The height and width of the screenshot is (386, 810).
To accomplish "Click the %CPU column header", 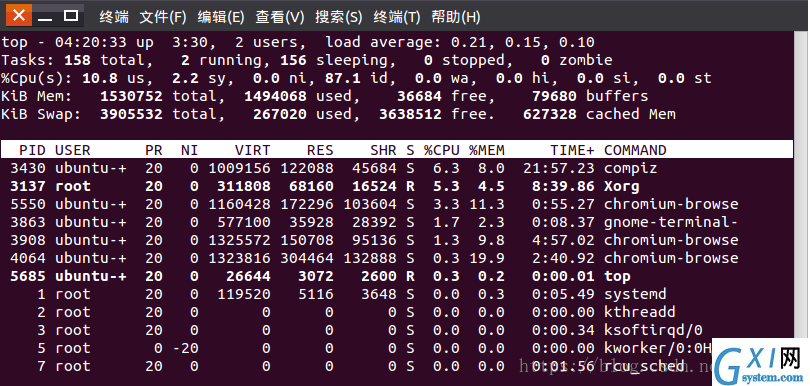I will (442, 150).
